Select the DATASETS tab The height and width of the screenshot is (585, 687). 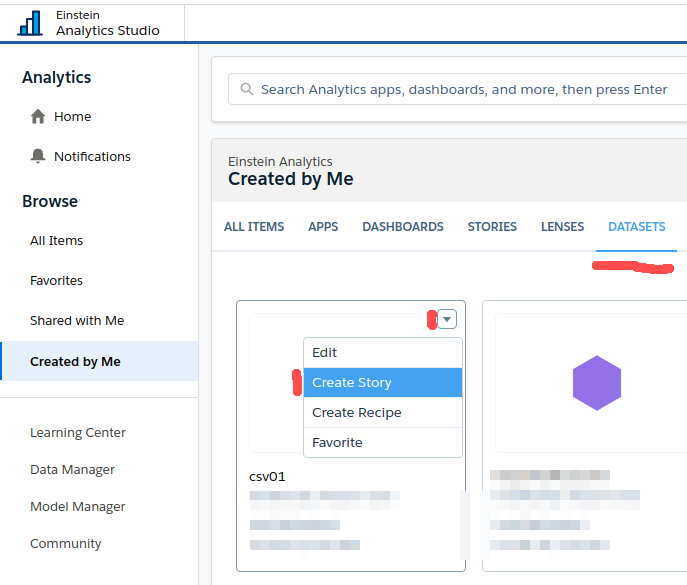(637, 227)
